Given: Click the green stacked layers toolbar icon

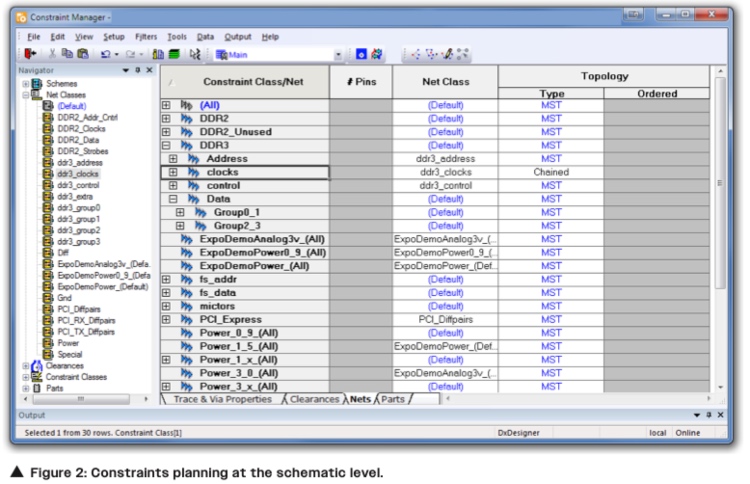Looking at the screenshot, I should [174, 54].
